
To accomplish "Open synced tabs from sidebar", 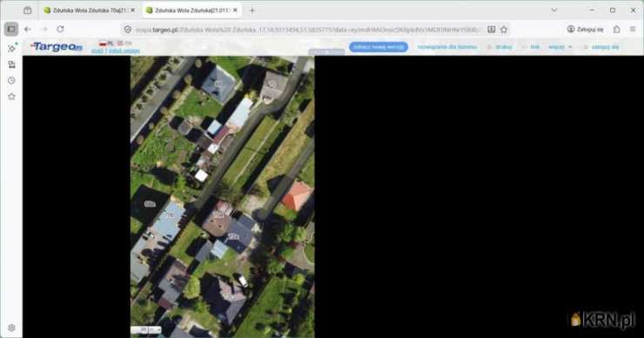I will coord(11,64).
